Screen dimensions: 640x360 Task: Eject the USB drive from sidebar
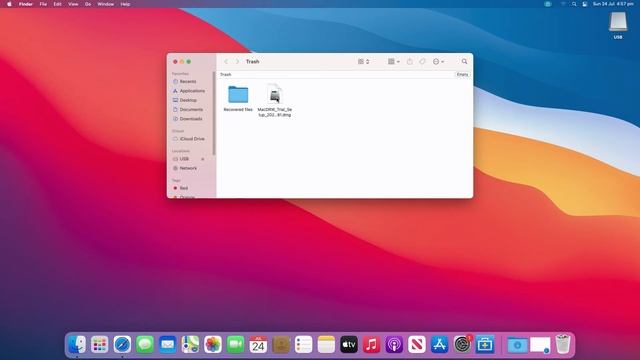pos(202,159)
